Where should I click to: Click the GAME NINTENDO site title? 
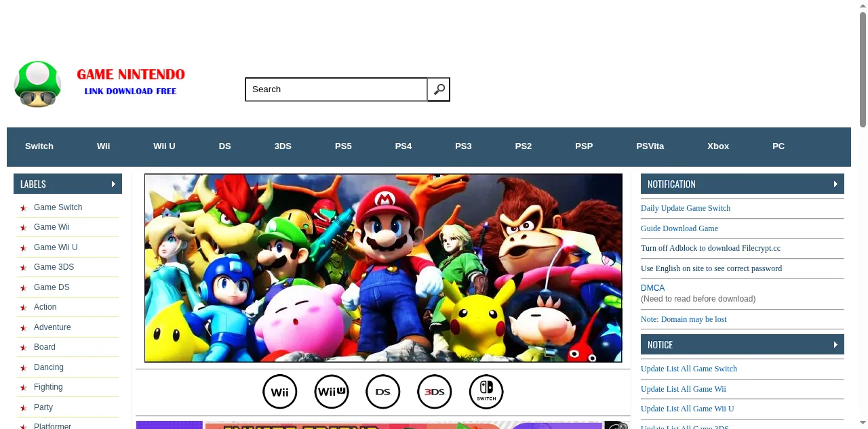[x=131, y=75]
